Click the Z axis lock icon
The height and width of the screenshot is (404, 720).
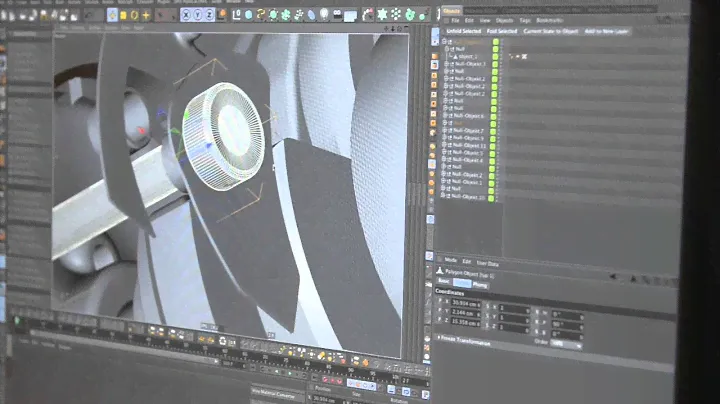(207, 16)
